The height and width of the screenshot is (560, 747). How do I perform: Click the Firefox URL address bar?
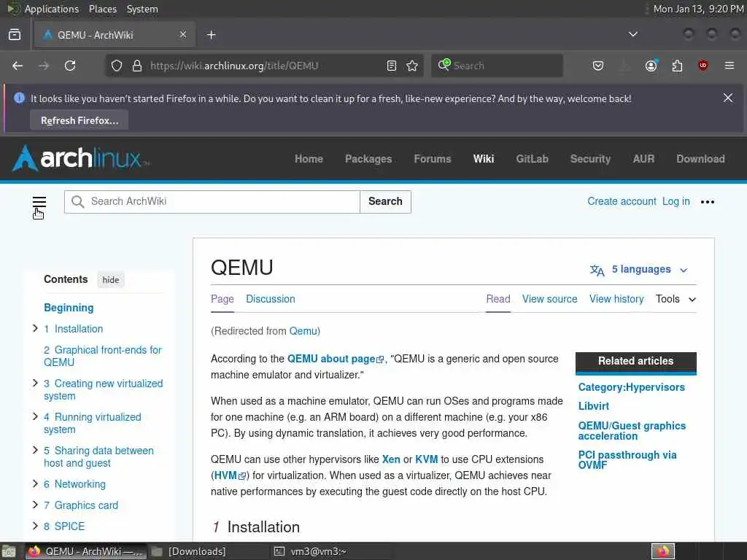265,66
